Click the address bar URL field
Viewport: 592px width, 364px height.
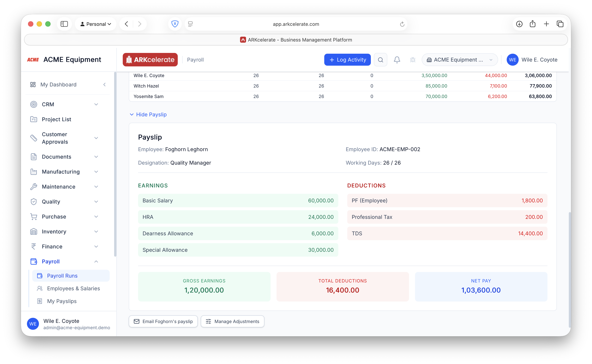click(296, 24)
